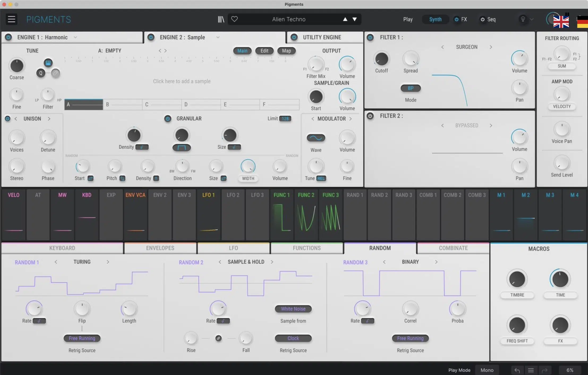
Task: Click Random 1 Free Running button
Action: pos(82,338)
